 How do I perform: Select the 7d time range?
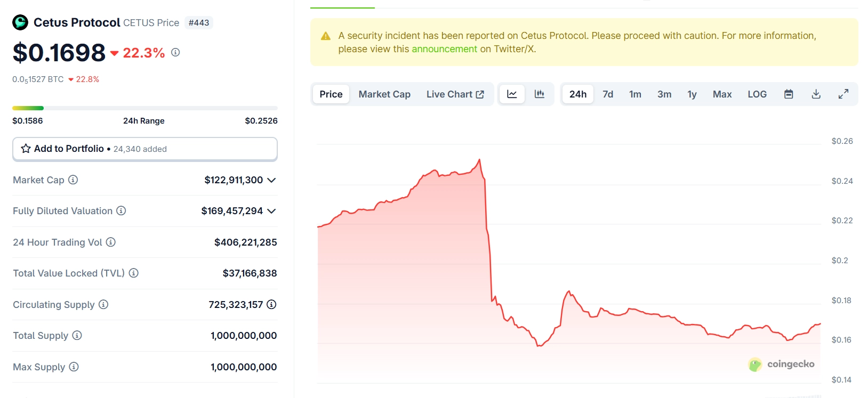click(608, 94)
